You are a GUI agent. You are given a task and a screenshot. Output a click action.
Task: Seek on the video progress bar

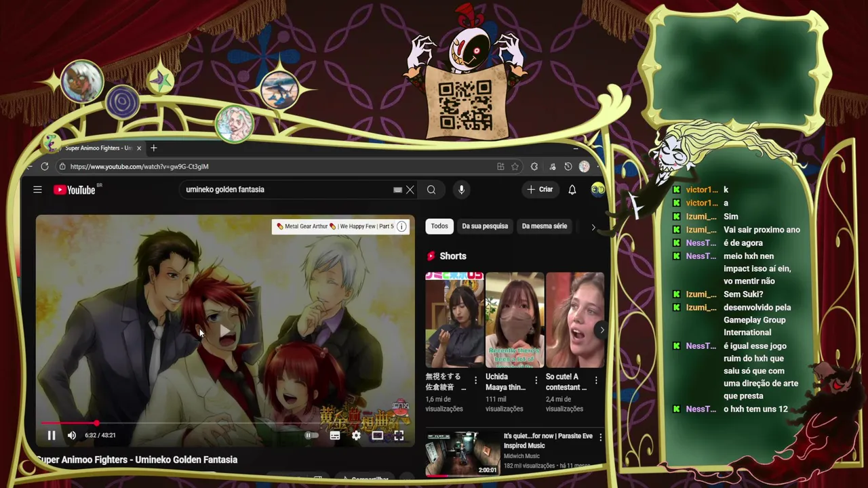225,423
